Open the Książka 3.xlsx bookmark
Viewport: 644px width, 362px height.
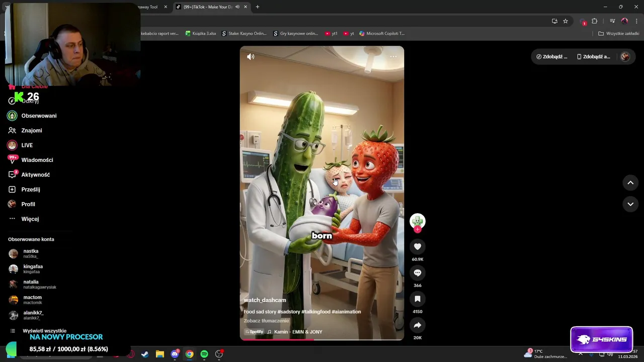[201, 34]
